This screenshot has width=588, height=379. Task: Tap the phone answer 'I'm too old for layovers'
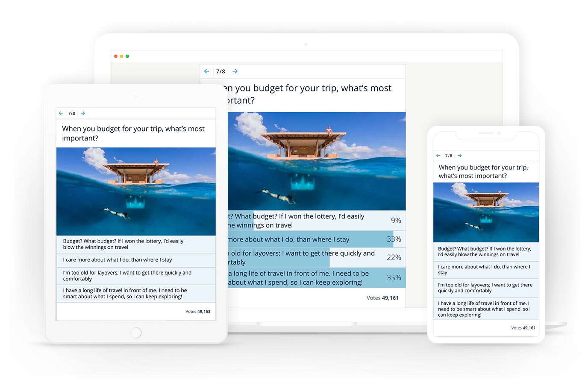(x=486, y=288)
